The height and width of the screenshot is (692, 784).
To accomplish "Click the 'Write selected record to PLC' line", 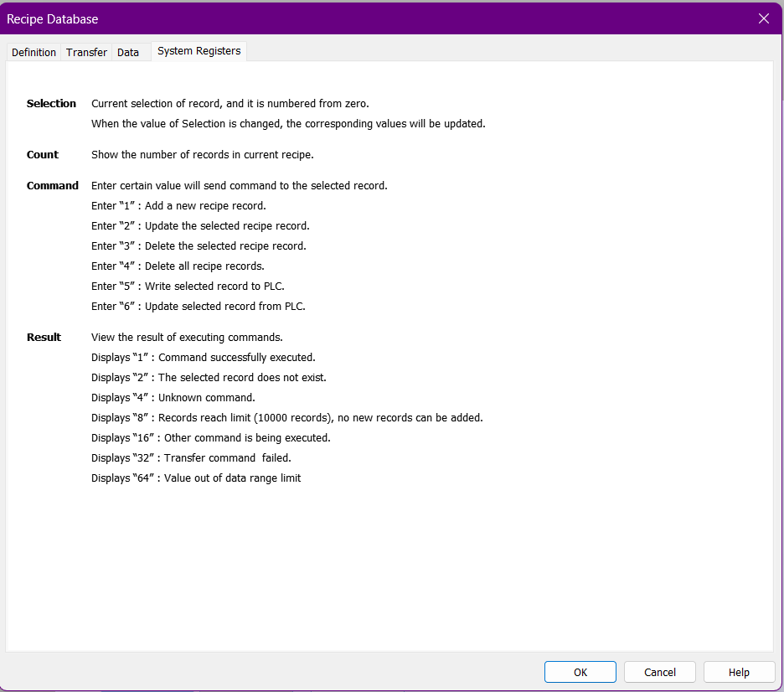I will 188,287.
